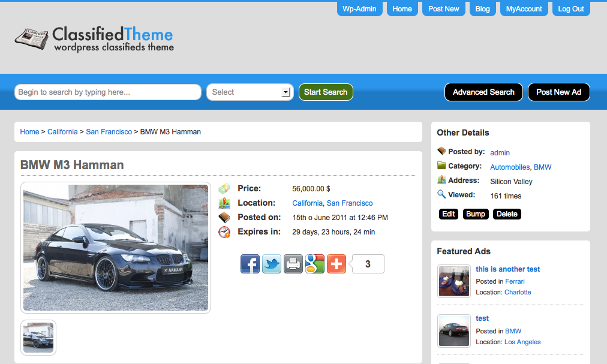Screen dimensions: 607x364
Task: Click the BMW M3 Hamman heading
Action: click(x=72, y=165)
